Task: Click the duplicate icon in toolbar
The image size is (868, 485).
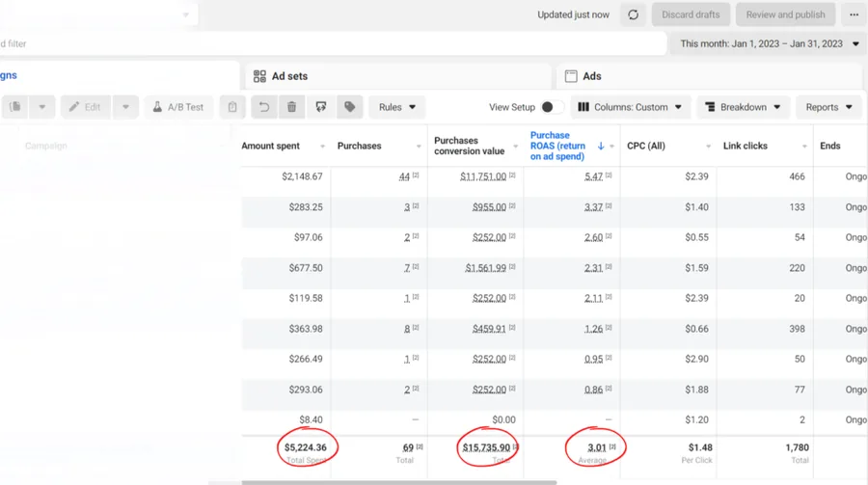Action: click(x=15, y=107)
